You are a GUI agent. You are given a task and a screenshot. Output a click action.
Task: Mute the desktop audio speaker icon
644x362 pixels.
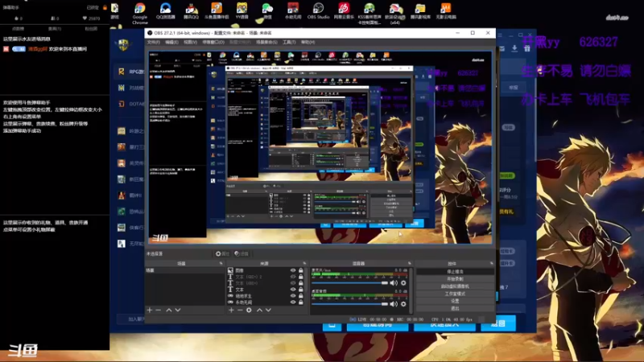394,304
